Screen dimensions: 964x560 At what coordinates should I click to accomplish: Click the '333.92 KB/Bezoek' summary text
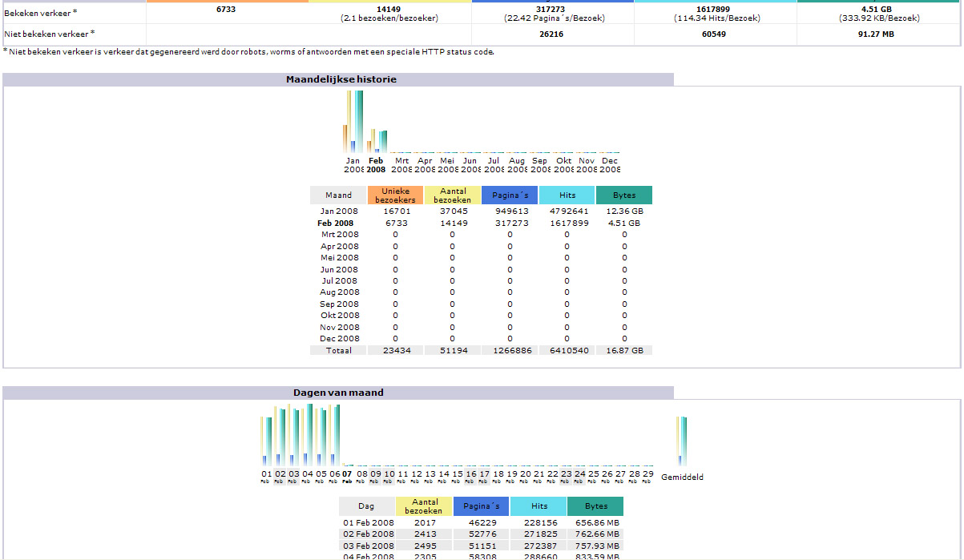coord(877,18)
